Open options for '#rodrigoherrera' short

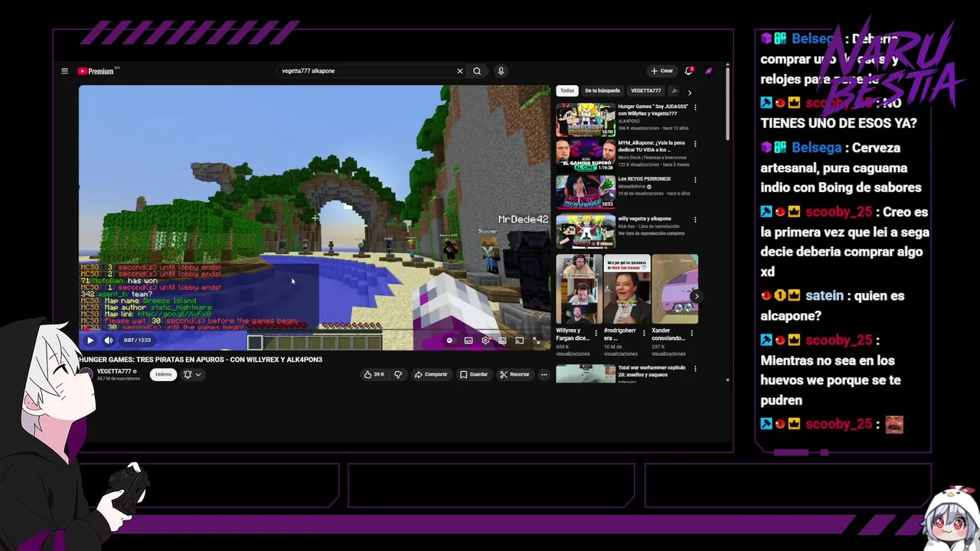pyautogui.click(x=644, y=334)
